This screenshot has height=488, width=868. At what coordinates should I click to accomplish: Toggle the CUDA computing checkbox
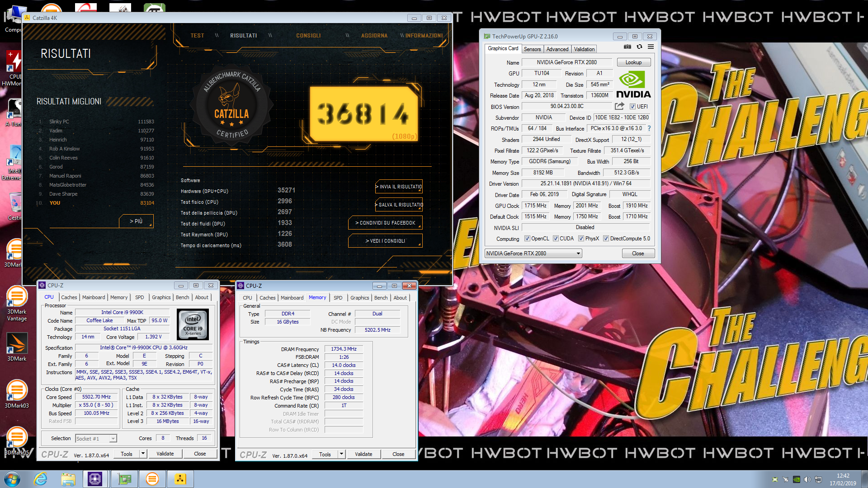click(x=556, y=239)
